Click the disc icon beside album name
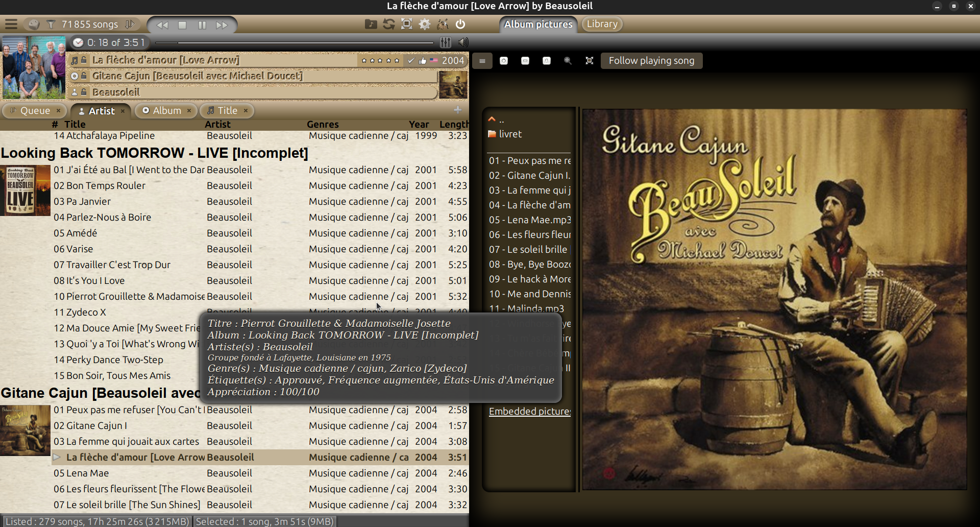 tap(75, 76)
